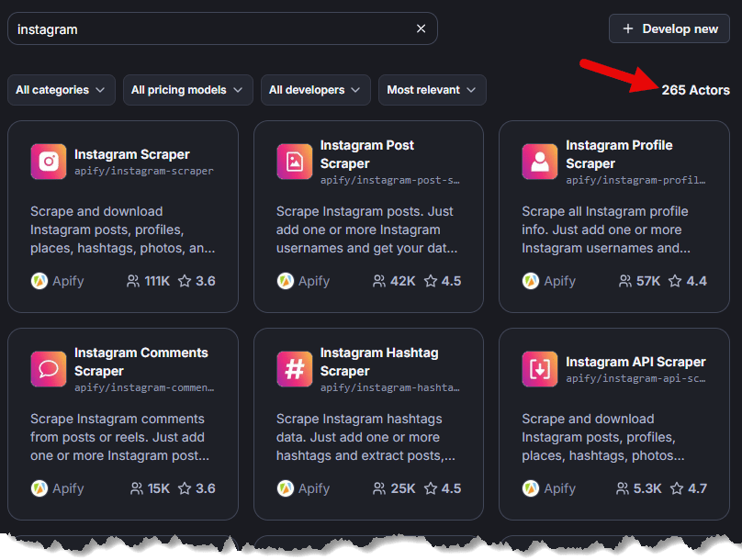Open the Instagram Comments Scraper title
The height and width of the screenshot is (560, 742).
pyautogui.click(x=141, y=362)
